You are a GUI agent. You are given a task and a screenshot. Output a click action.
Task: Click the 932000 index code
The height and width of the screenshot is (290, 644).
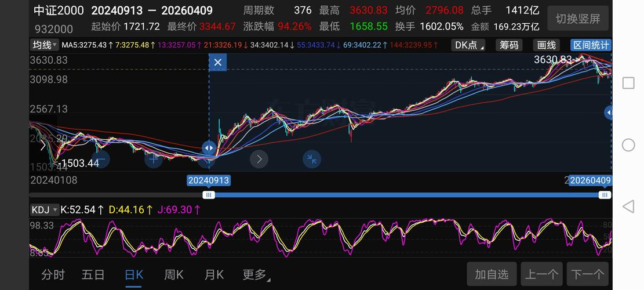click(54, 29)
